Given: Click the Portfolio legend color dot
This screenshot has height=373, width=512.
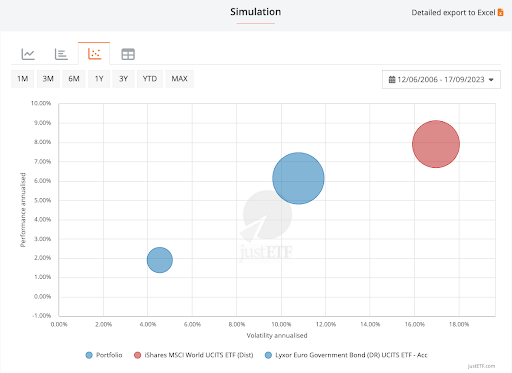Looking at the screenshot, I should (89, 355).
